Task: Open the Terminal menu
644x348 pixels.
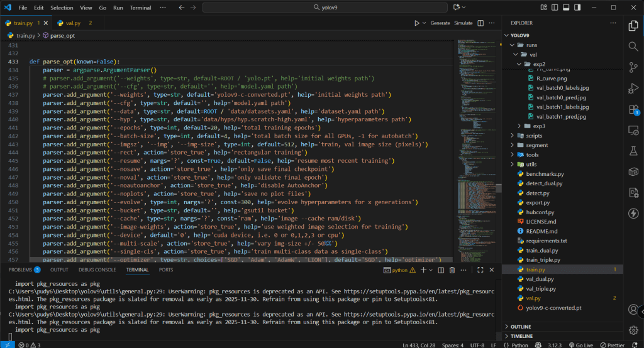Action: point(140,8)
